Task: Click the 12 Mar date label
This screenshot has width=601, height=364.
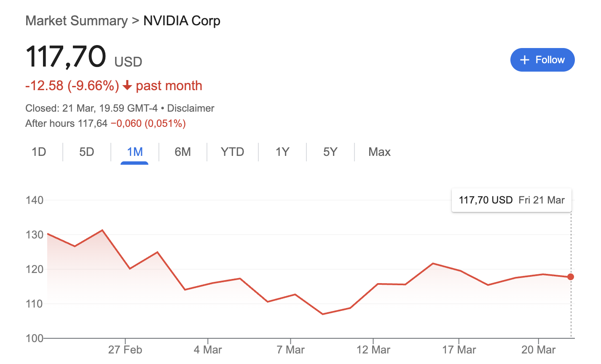Action: 373,350
